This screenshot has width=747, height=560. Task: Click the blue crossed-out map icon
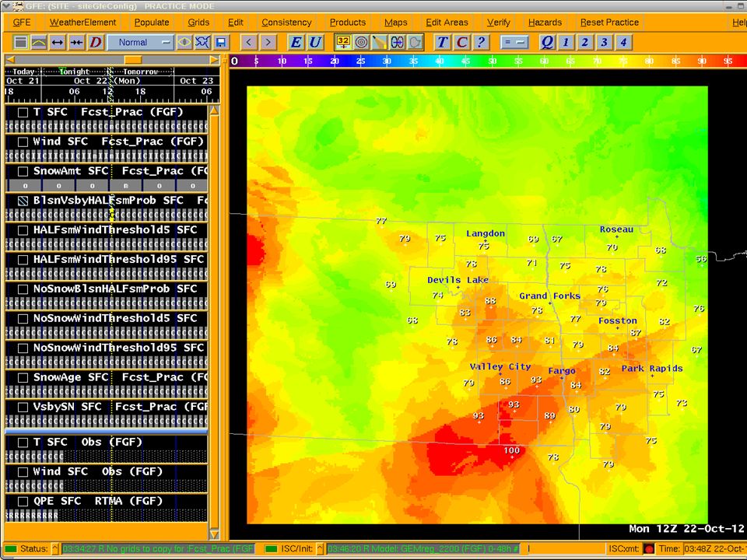point(202,42)
